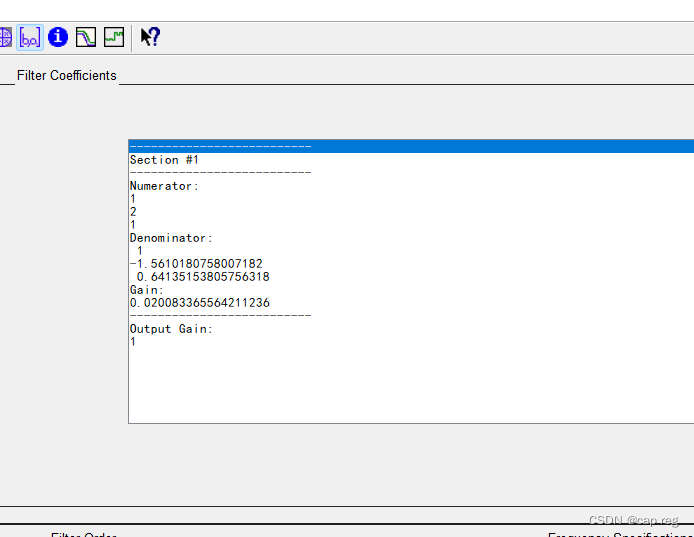Select the Filter Coefficients panel title
The width and height of the screenshot is (694, 537).
click(x=66, y=76)
